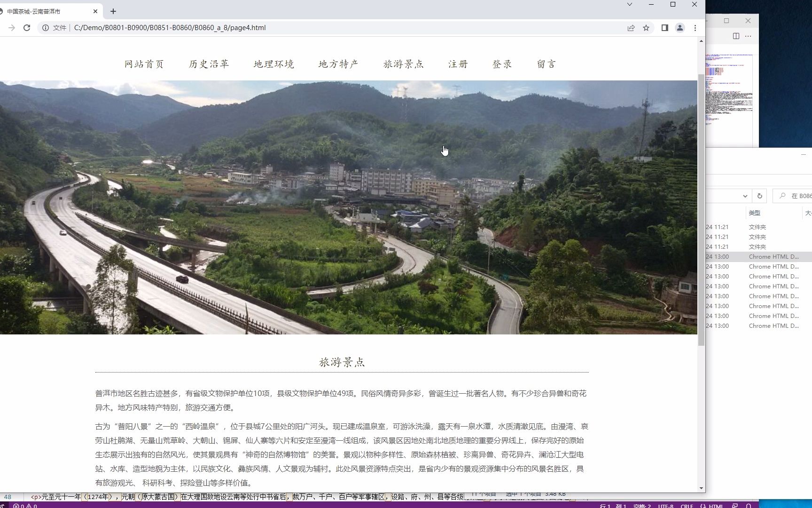Open the Chrome side panel icon
The image size is (812, 508).
[664, 28]
